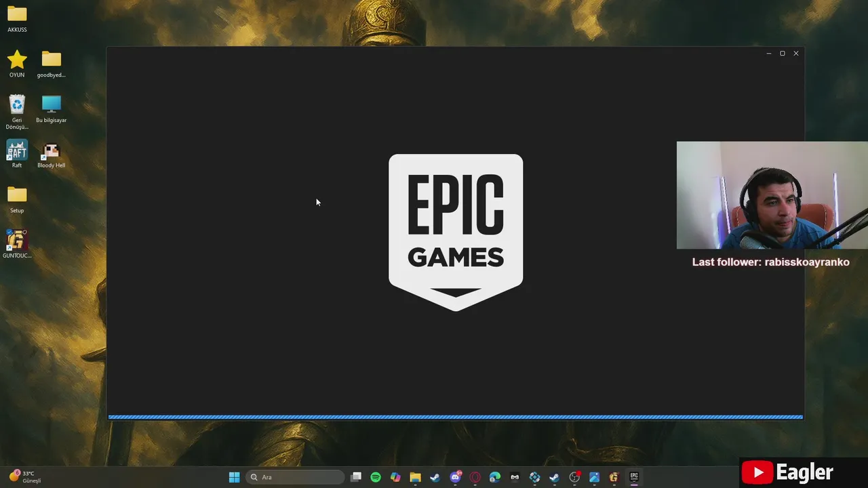
Task: Open the Windows Start menu
Action: click(x=234, y=477)
